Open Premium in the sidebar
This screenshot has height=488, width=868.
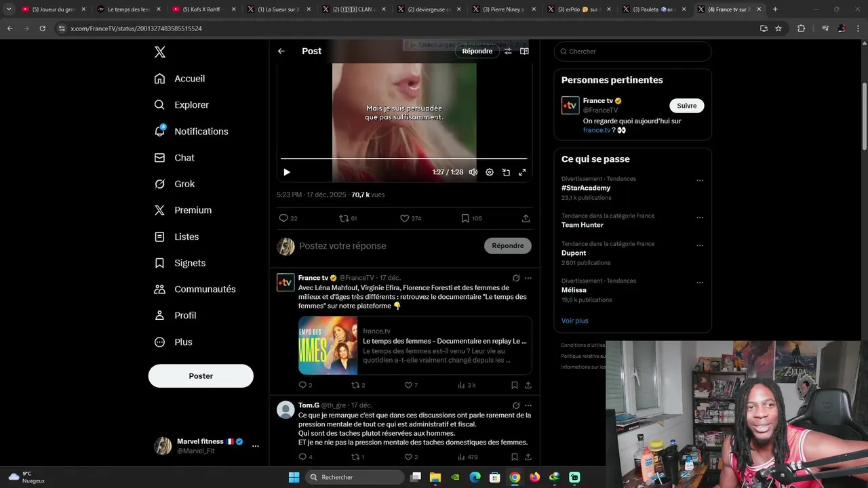183,210
